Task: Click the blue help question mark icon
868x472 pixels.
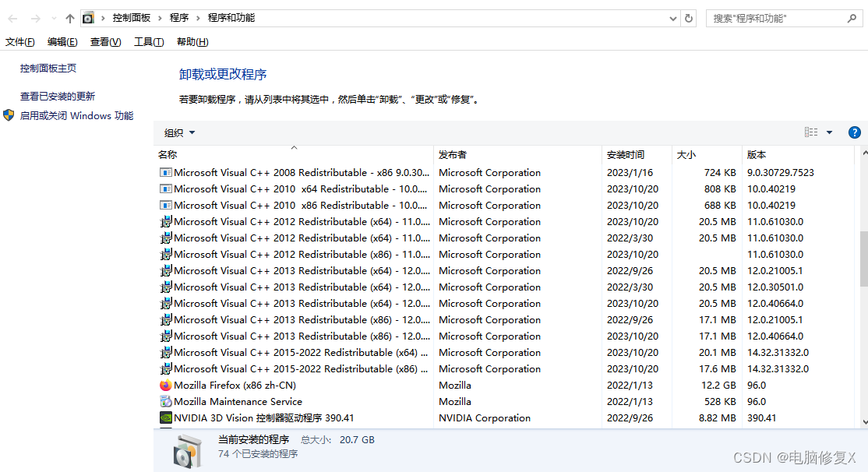Action: coord(855,132)
